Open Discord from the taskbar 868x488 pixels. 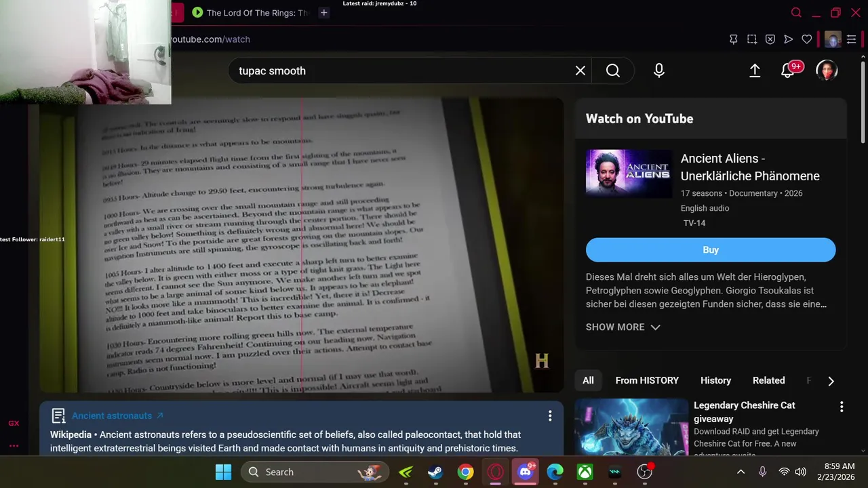(526, 472)
